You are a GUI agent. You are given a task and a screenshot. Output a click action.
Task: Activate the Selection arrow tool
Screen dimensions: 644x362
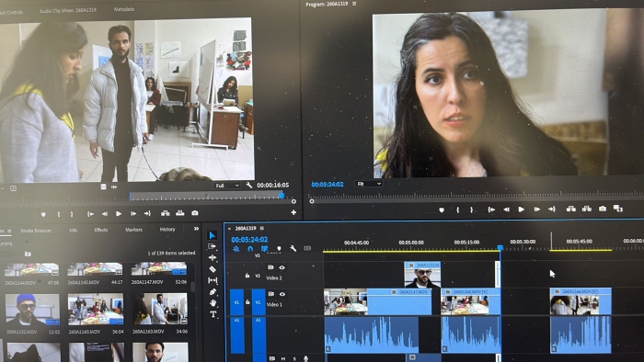pyautogui.click(x=212, y=235)
